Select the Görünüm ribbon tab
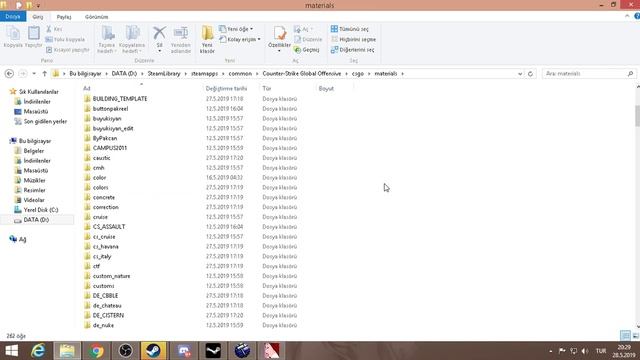The height and width of the screenshot is (360, 640). pyautogui.click(x=96, y=17)
